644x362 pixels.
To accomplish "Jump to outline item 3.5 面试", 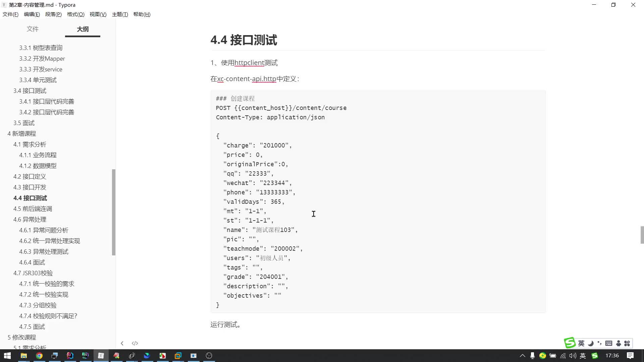I will [x=24, y=123].
